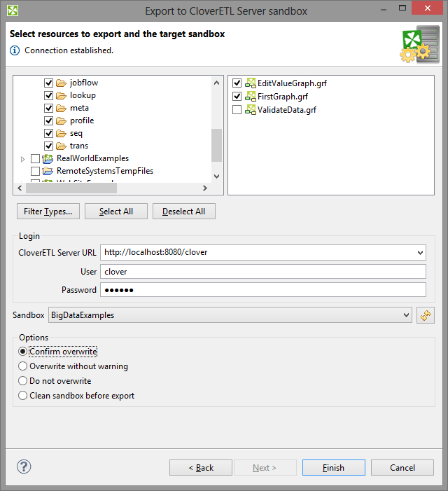Click the refresh sandboxes icon button

(426, 315)
